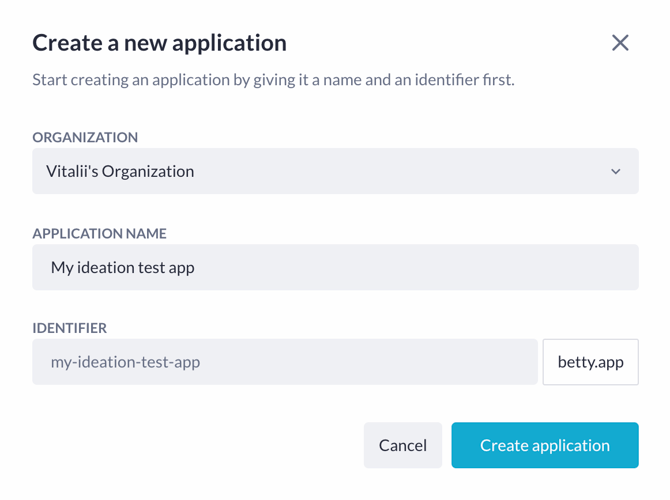Click the chevron arrow in Organization field
The image size is (670, 500).
[616, 172]
